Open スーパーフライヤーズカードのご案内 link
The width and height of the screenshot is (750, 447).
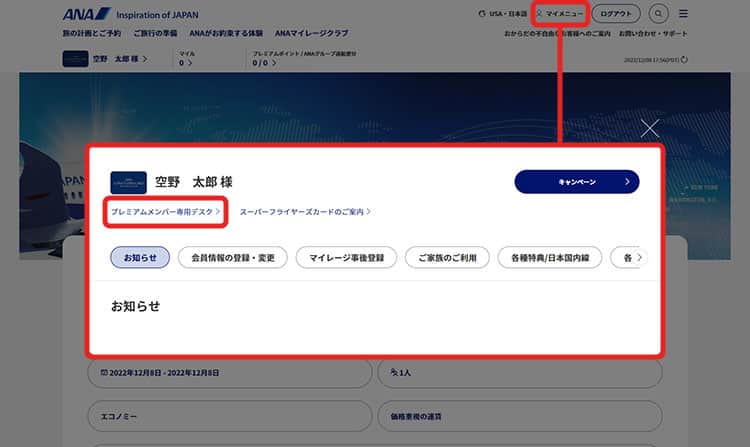pos(305,212)
